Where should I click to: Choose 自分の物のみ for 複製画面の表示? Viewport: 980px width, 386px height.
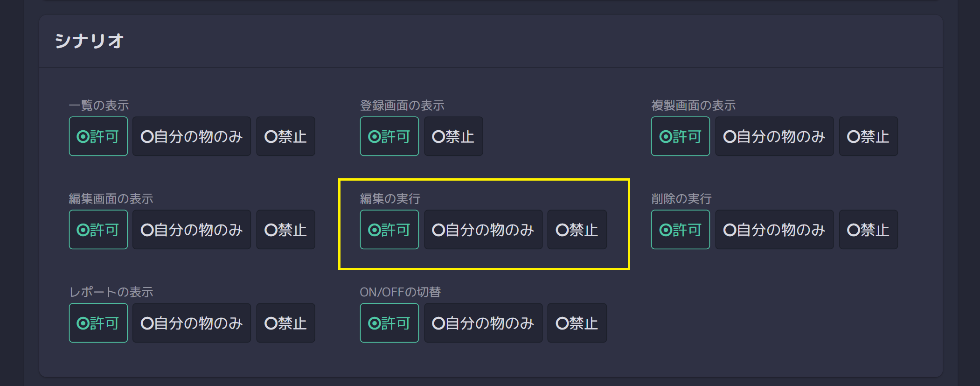click(x=774, y=136)
